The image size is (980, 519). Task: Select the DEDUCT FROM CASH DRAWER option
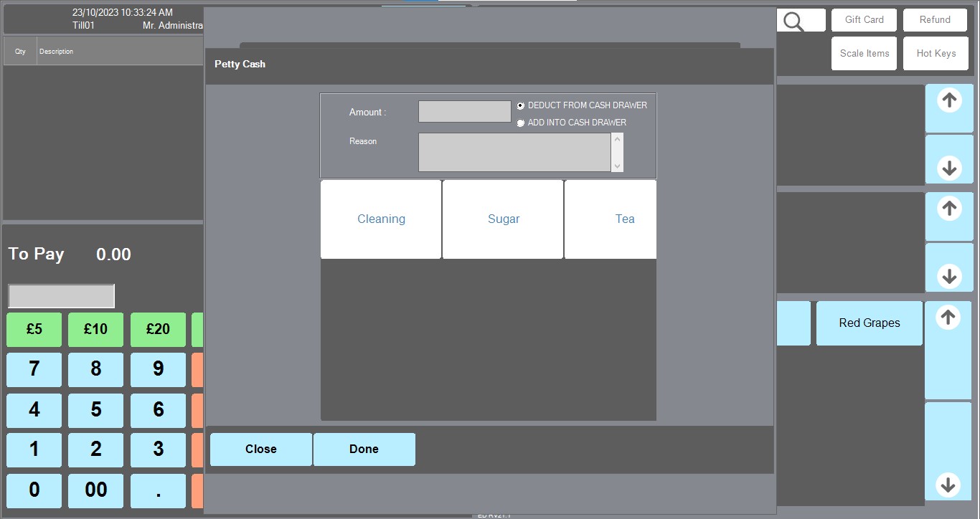[x=521, y=105]
